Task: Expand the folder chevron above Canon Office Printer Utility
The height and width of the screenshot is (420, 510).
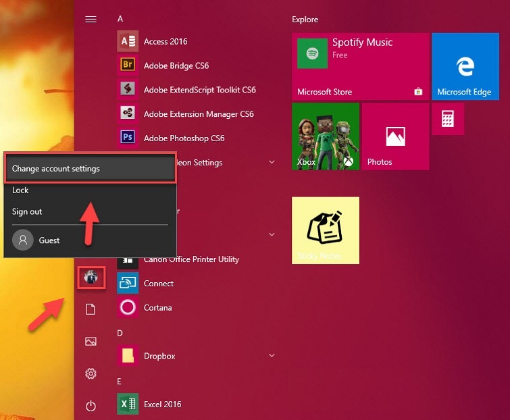Action: [x=272, y=234]
